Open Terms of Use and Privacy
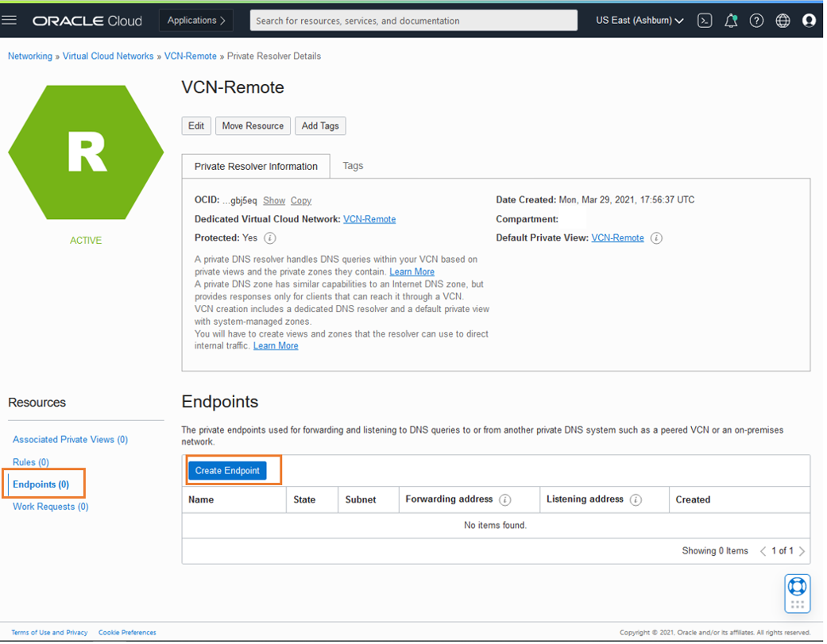The height and width of the screenshot is (644, 827). (x=49, y=632)
